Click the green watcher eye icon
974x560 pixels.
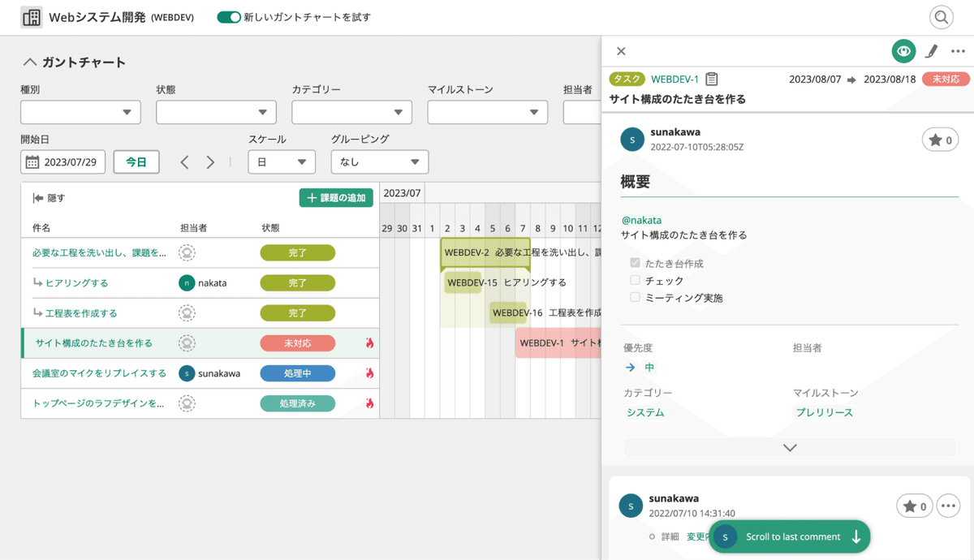coord(903,51)
